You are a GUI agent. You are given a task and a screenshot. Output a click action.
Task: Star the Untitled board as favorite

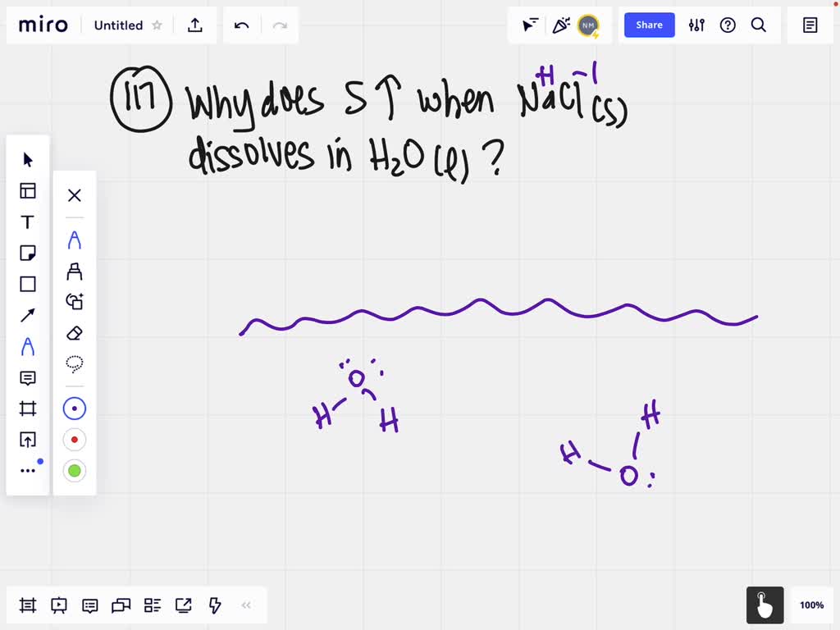[157, 25]
